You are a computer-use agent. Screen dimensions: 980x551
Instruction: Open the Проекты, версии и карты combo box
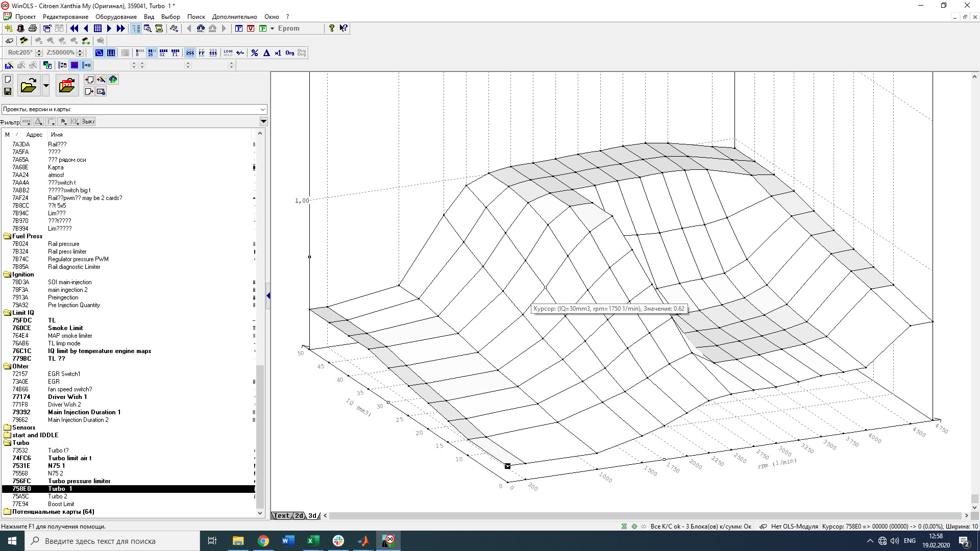(x=134, y=109)
